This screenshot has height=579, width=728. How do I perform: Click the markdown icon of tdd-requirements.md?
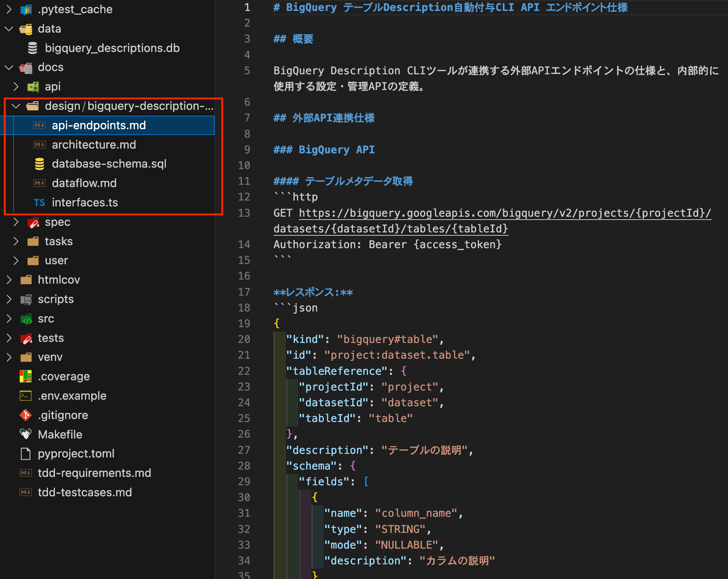pyautogui.click(x=26, y=473)
